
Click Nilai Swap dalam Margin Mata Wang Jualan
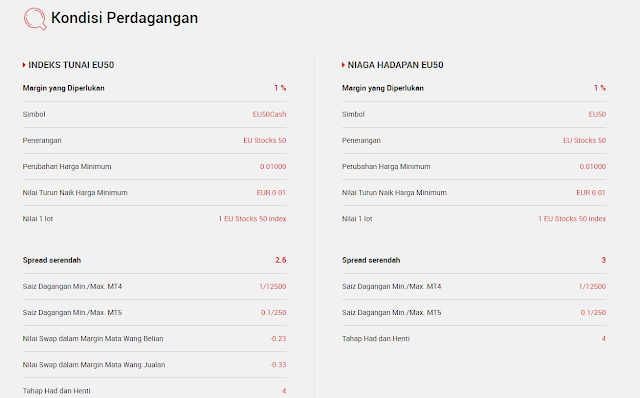coord(94,365)
